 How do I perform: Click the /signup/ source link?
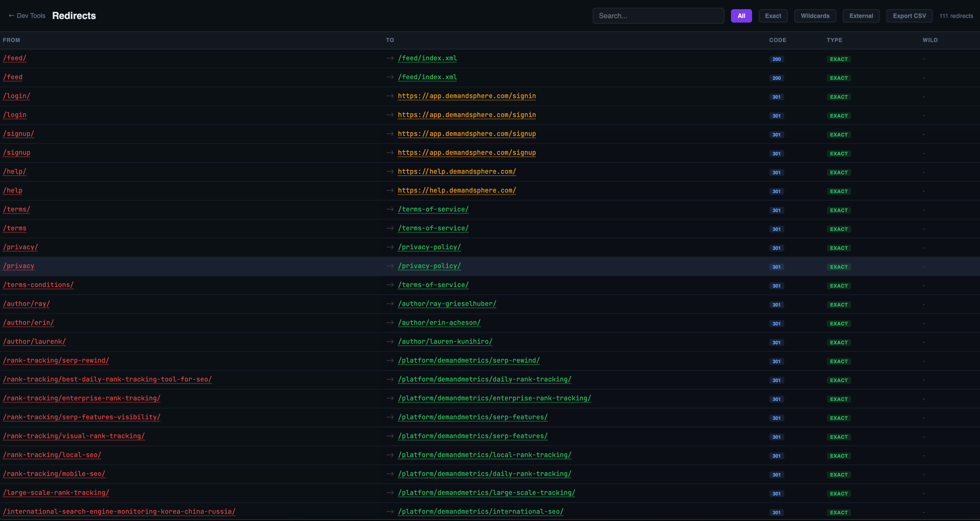[19, 134]
